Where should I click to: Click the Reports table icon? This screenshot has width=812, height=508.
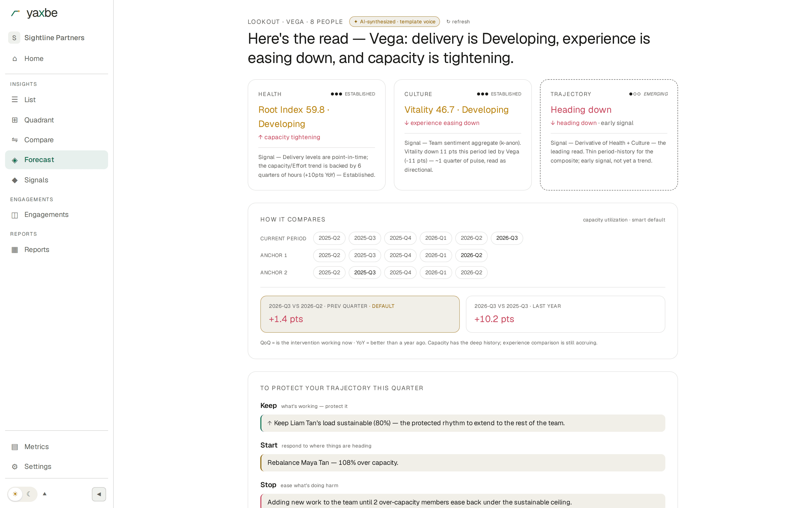click(15, 250)
